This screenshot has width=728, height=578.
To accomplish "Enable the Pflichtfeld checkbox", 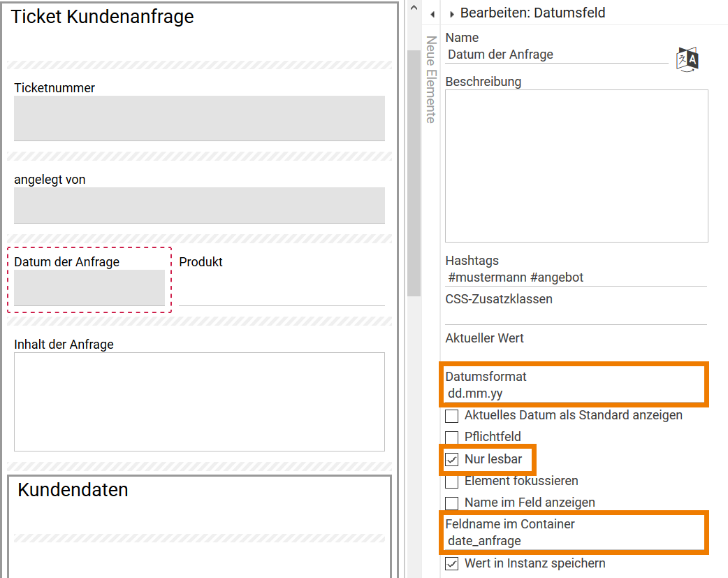I will [451, 437].
